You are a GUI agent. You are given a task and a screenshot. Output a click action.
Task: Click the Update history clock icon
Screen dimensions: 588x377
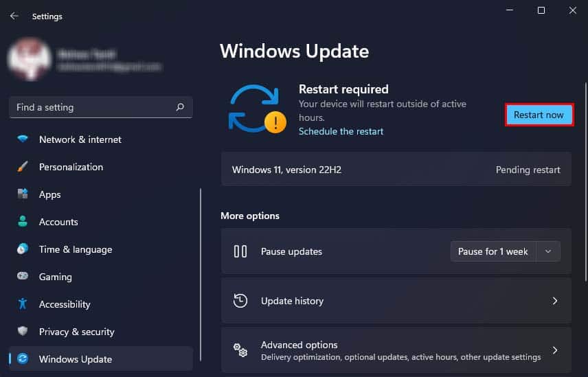[x=240, y=301]
